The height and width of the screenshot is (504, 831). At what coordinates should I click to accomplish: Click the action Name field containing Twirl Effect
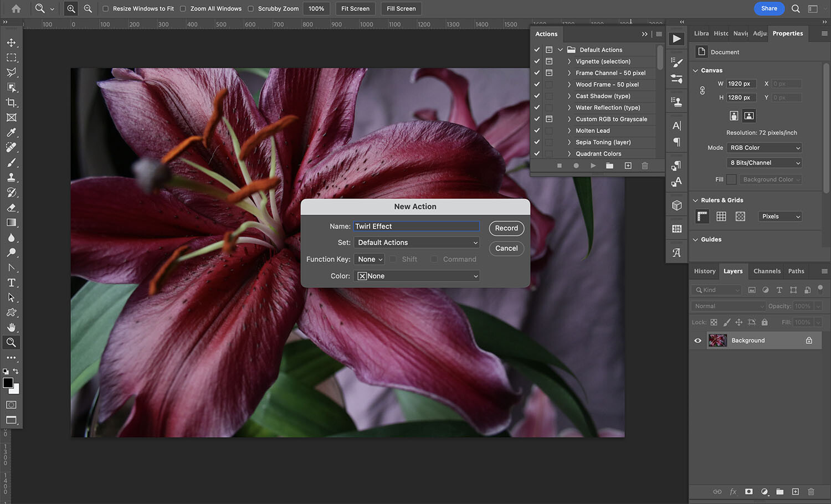[x=416, y=226]
